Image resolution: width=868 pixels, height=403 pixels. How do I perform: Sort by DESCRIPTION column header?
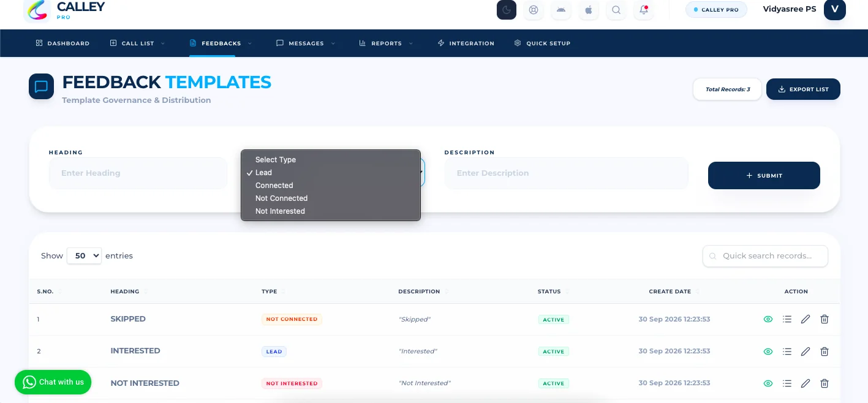pyautogui.click(x=423, y=292)
